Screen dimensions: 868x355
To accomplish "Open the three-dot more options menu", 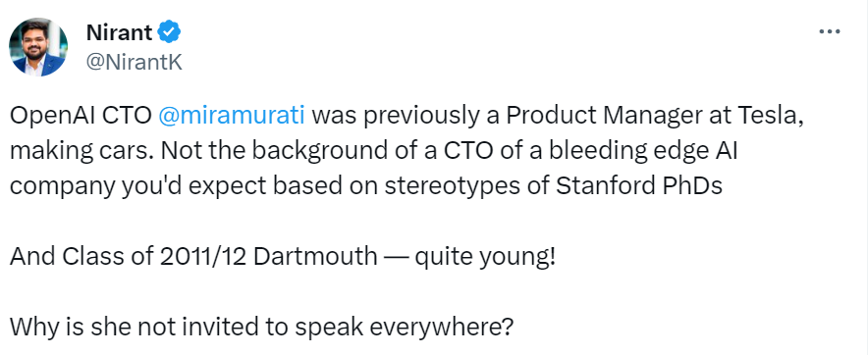I will pos(830,32).
